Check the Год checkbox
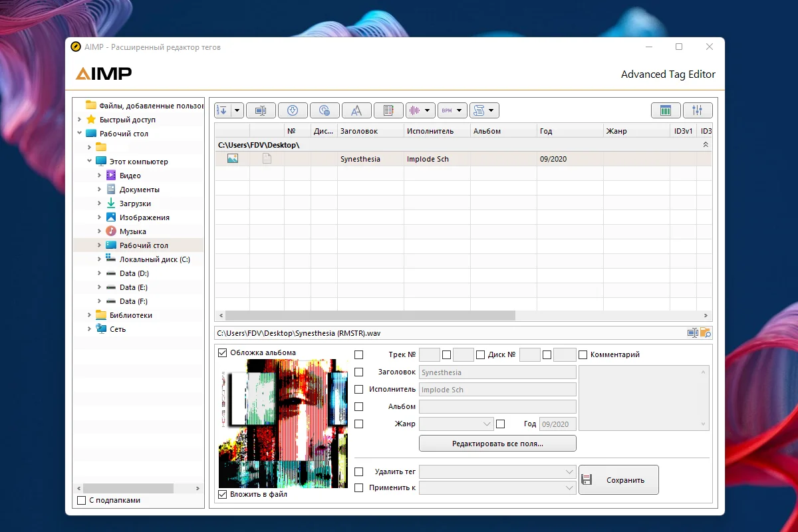The image size is (798, 532). (x=501, y=424)
